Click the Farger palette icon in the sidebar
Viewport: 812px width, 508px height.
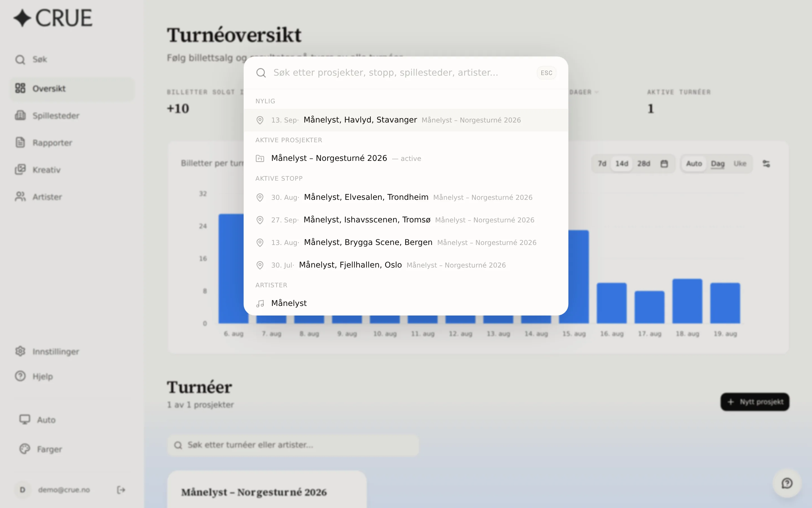tap(25, 449)
